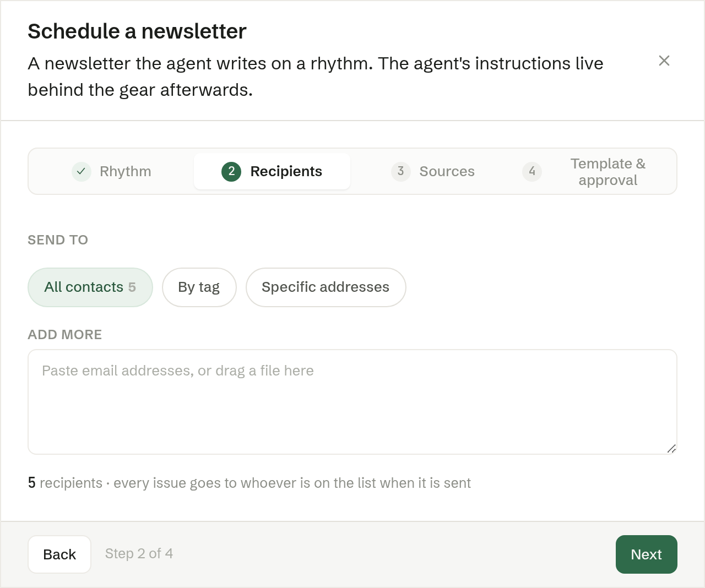Select the Specific addresses option
This screenshot has width=705, height=588.
point(326,287)
